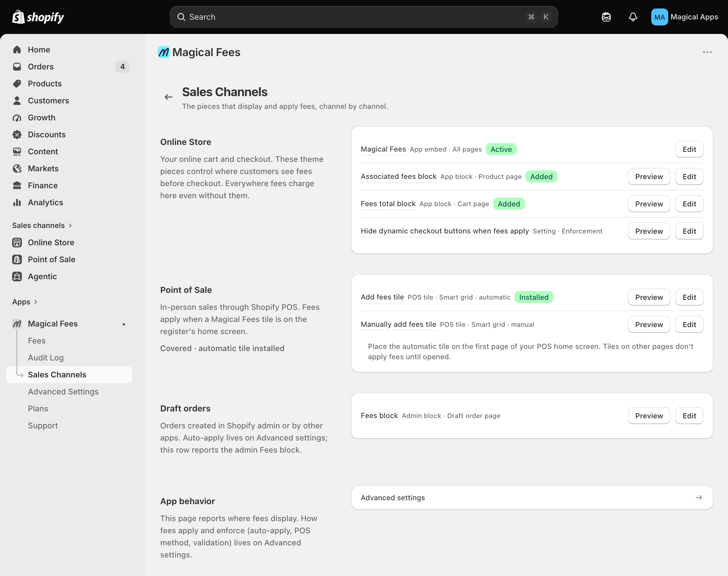Click the 'Fees block' label under Draft orders
The width and height of the screenshot is (728, 576).
[379, 416]
